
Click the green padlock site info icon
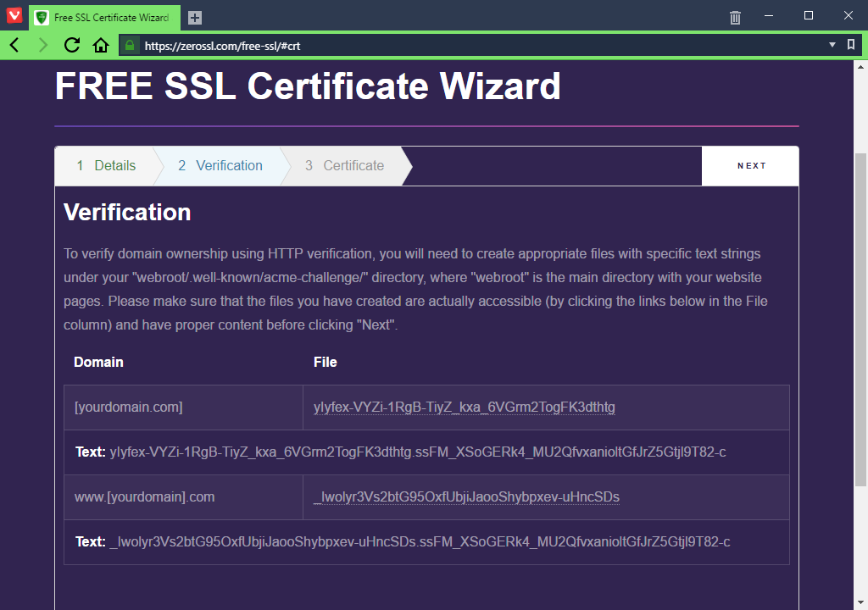tap(130, 46)
